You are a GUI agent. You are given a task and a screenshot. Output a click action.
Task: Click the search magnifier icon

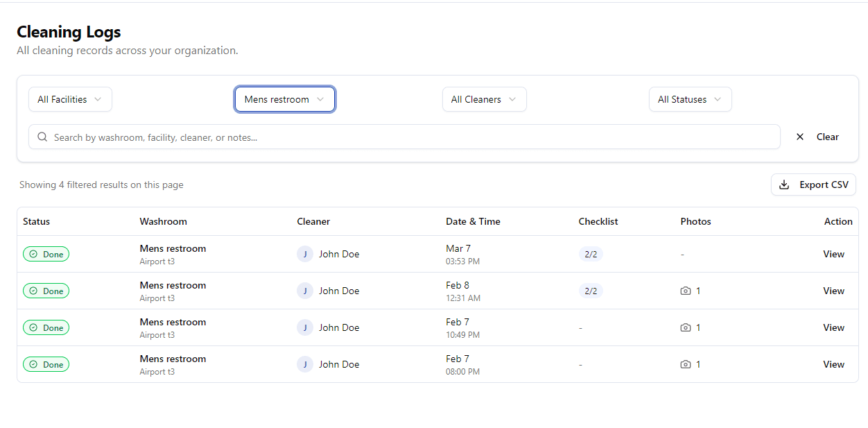click(42, 137)
